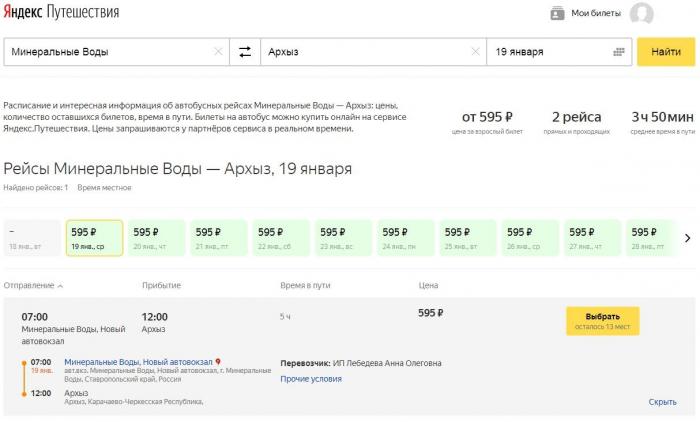Click the 12:00 arrival time in the trip row

pyautogui.click(x=154, y=317)
